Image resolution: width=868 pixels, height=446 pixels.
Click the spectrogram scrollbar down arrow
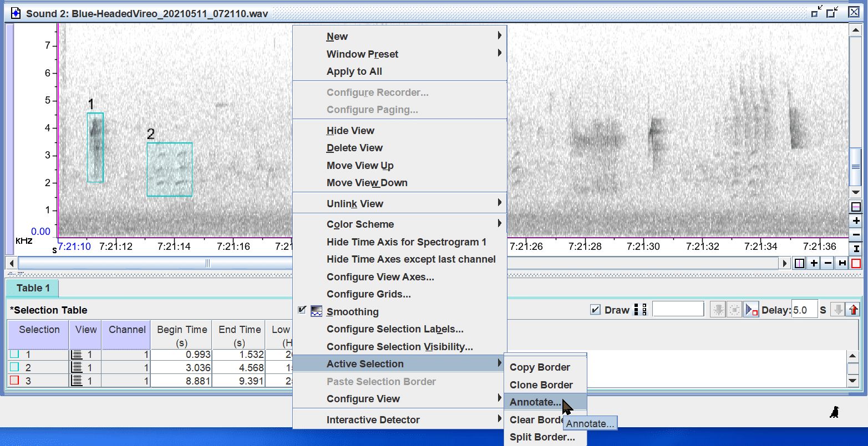856,192
